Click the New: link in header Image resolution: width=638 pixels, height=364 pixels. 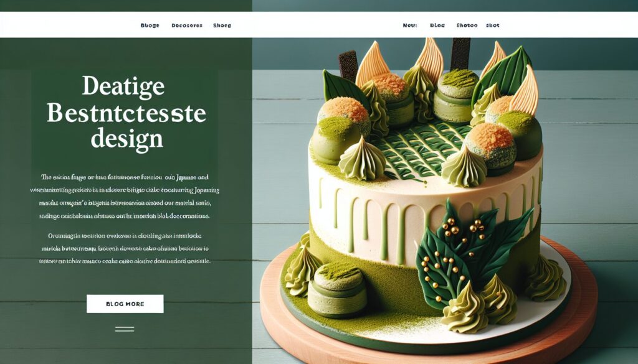410,25
